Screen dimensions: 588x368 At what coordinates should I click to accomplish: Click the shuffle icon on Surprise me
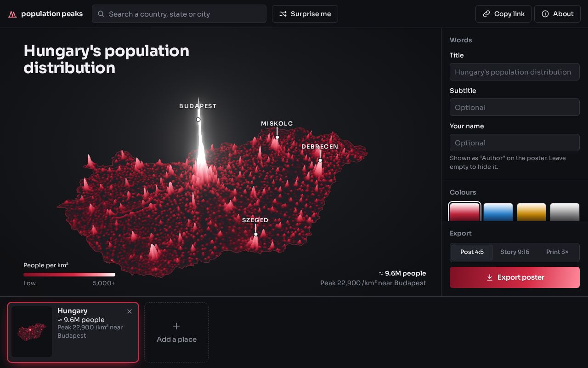tap(283, 14)
